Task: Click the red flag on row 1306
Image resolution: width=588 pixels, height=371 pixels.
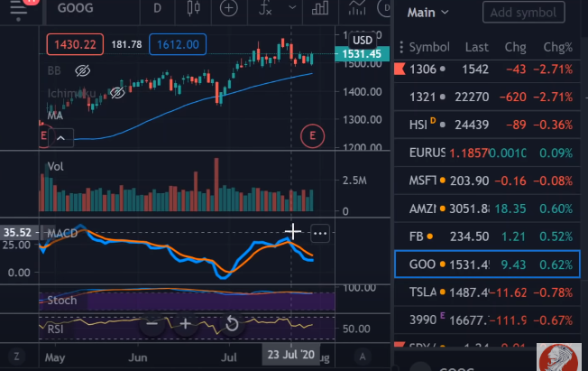Action: click(x=400, y=70)
